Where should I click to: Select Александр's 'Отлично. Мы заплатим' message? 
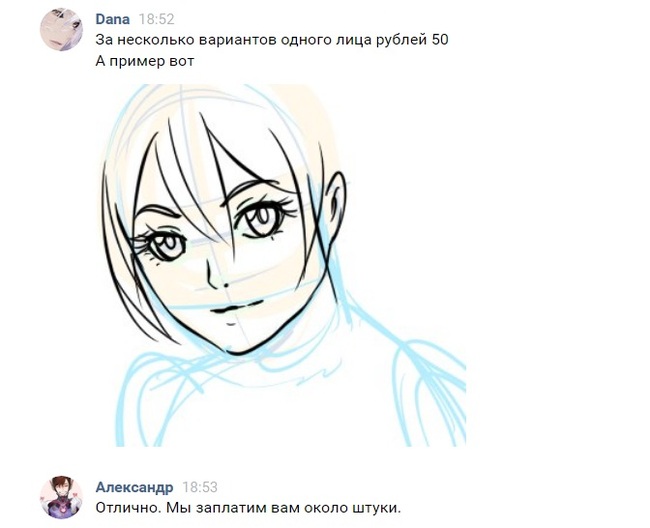click(248, 508)
